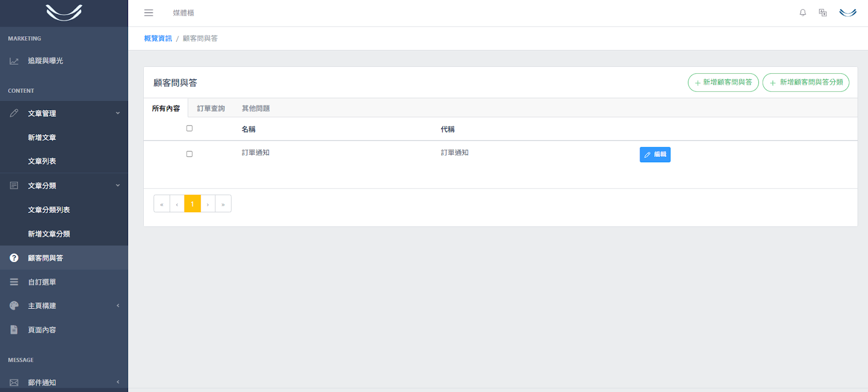Open 文章列表 in the sidebar

click(42, 161)
